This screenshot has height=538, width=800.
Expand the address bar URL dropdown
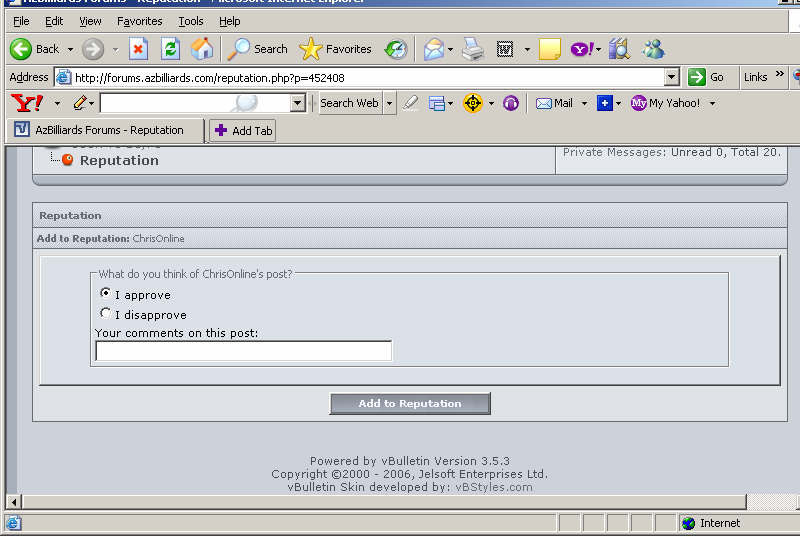click(x=671, y=77)
